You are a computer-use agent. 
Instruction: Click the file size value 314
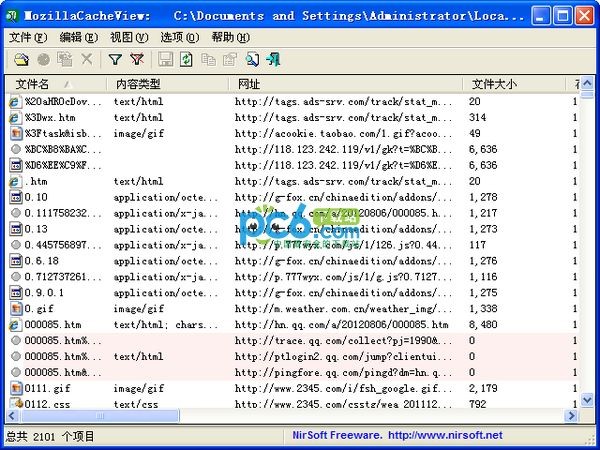coord(478,117)
